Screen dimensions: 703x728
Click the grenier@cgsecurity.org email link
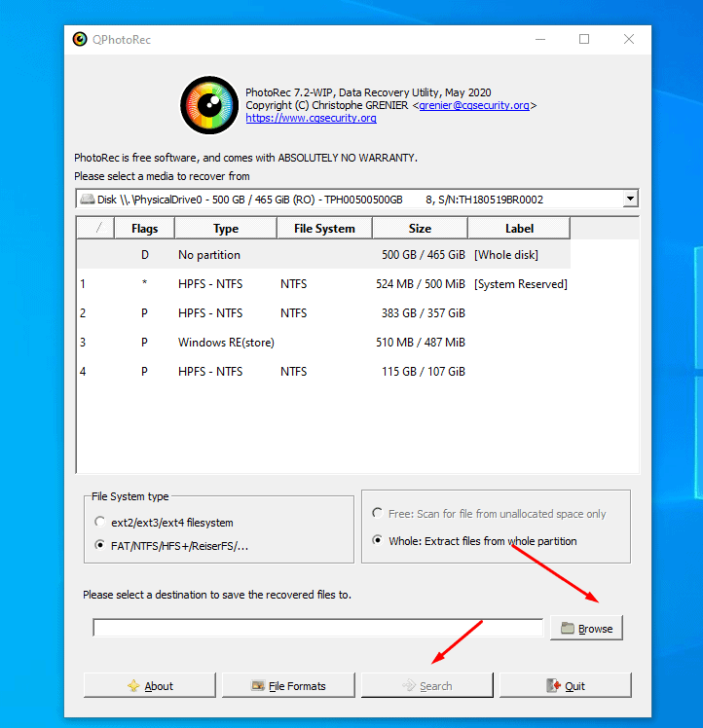pyautogui.click(x=474, y=105)
